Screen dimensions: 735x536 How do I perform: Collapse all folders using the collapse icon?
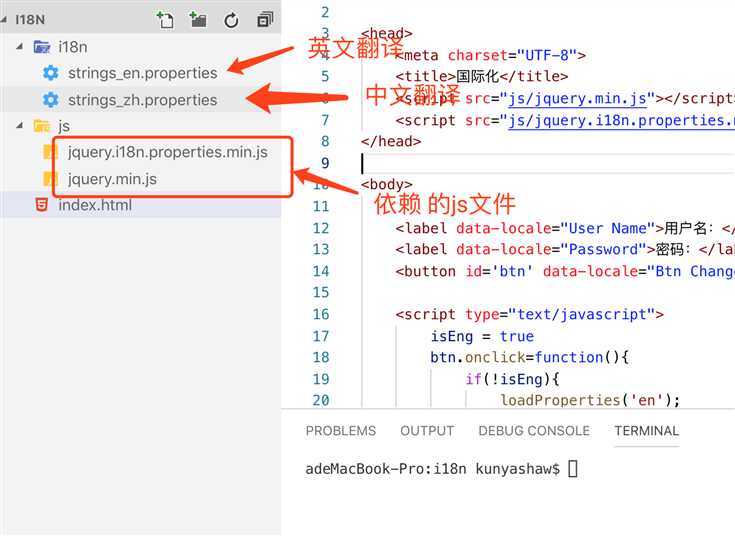click(265, 20)
